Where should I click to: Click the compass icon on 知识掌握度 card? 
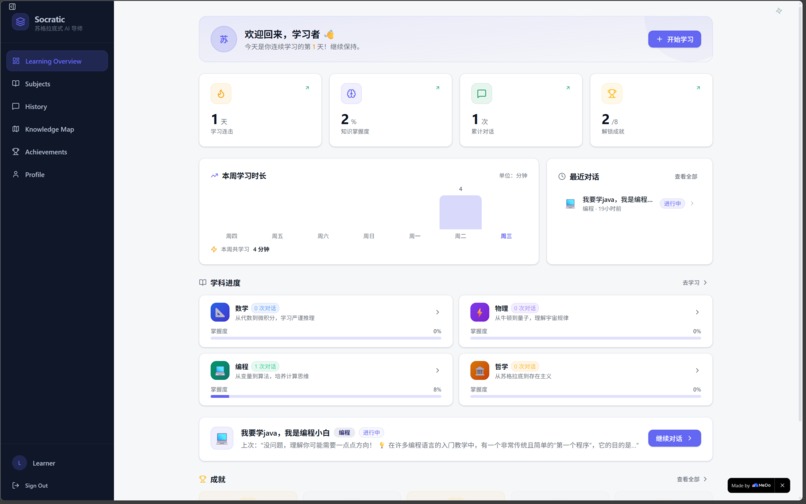352,94
